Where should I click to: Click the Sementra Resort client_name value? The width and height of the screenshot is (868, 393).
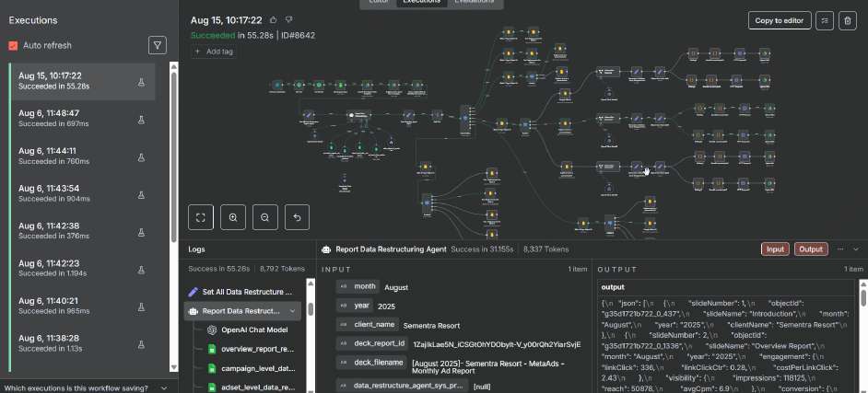(431, 325)
